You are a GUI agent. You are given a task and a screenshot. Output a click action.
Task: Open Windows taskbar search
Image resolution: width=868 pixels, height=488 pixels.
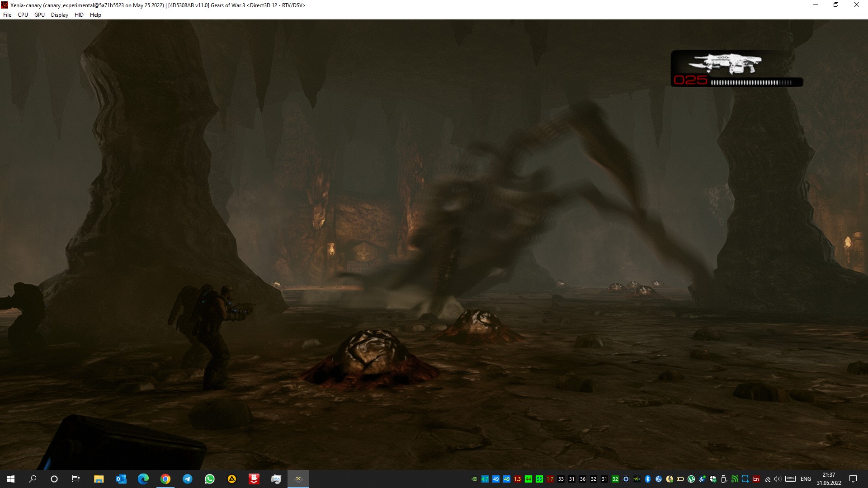pyautogui.click(x=33, y=479)
